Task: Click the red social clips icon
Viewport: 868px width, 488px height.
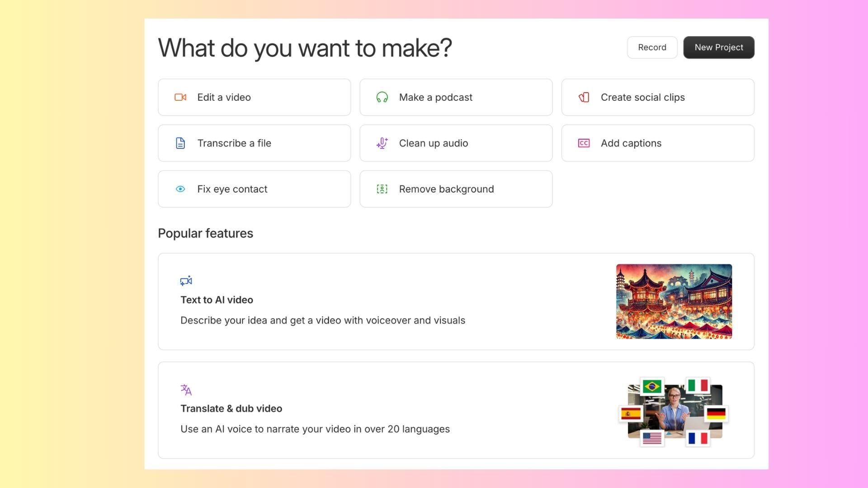Action: pyautogui.click(x=584, y=97)
